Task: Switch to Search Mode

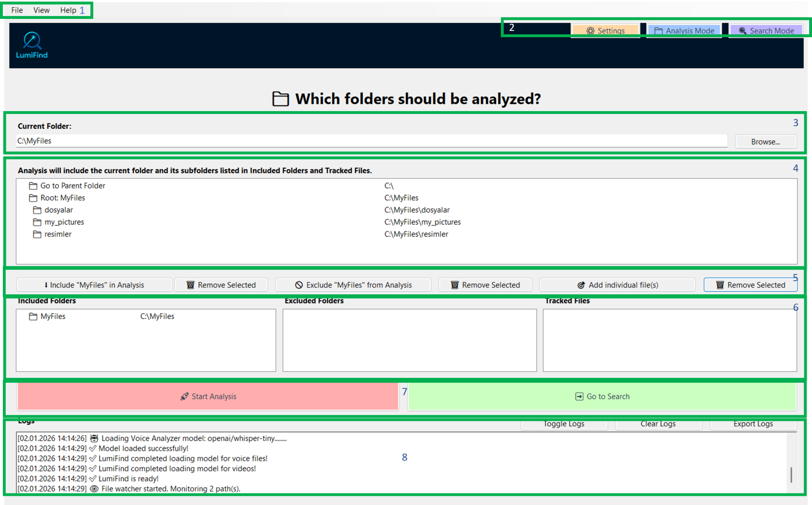Action: click(766, 30)
